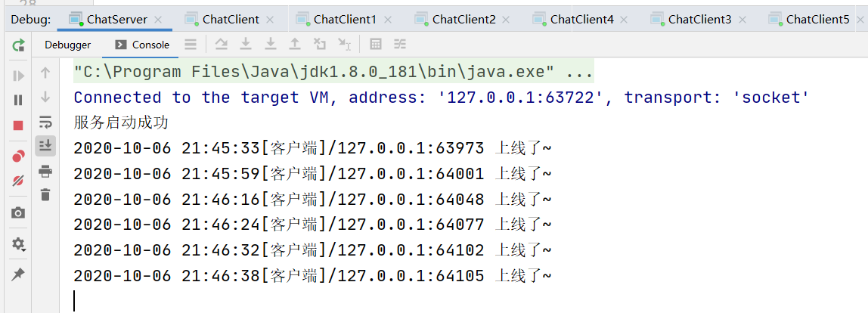The width and height of the screenshot is (868, 313).
Task: Close the ChatClient2 tab
Action: tap(507, 20)
